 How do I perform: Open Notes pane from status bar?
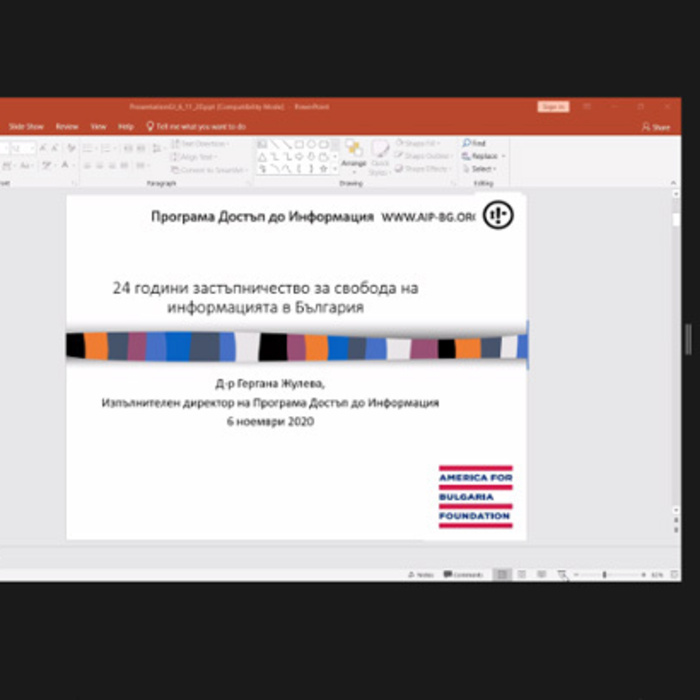(421, 575)
